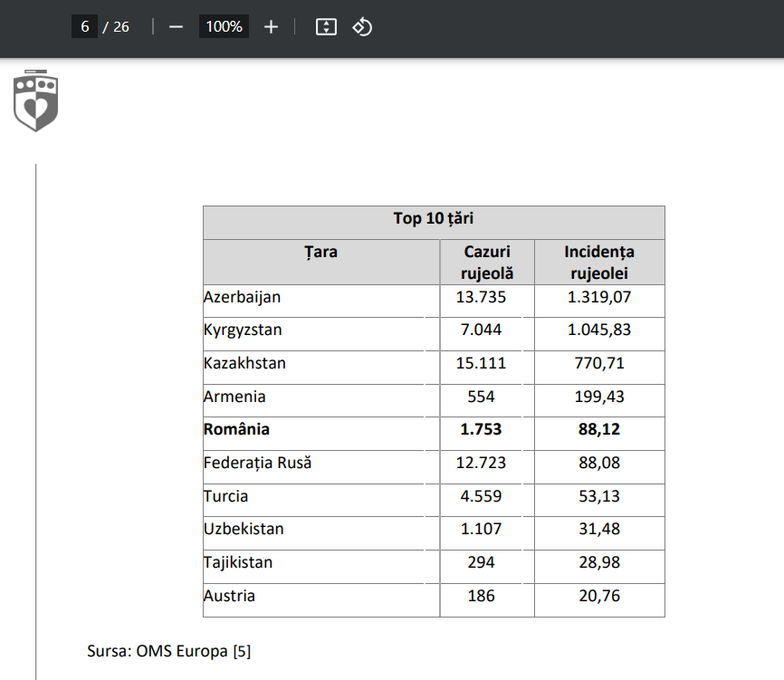Click the Azerbaijan country cell

pos(242,297)
